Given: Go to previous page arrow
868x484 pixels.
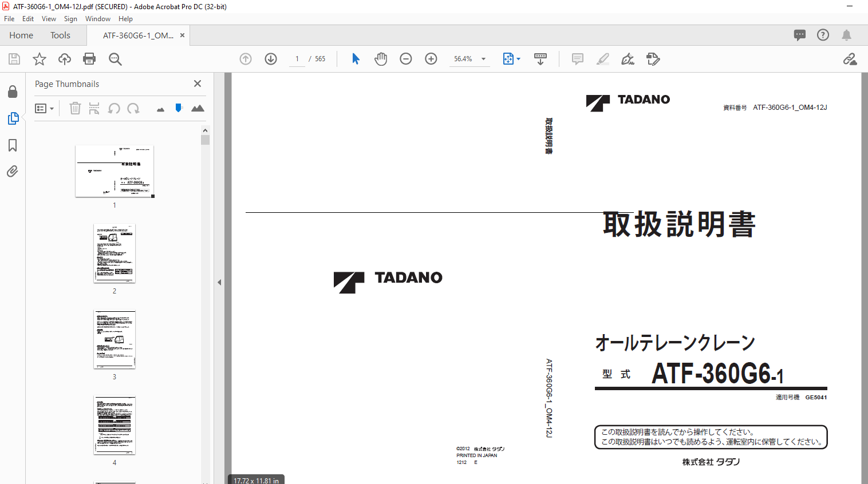Looking at the screenshot, I should [246, 59].
